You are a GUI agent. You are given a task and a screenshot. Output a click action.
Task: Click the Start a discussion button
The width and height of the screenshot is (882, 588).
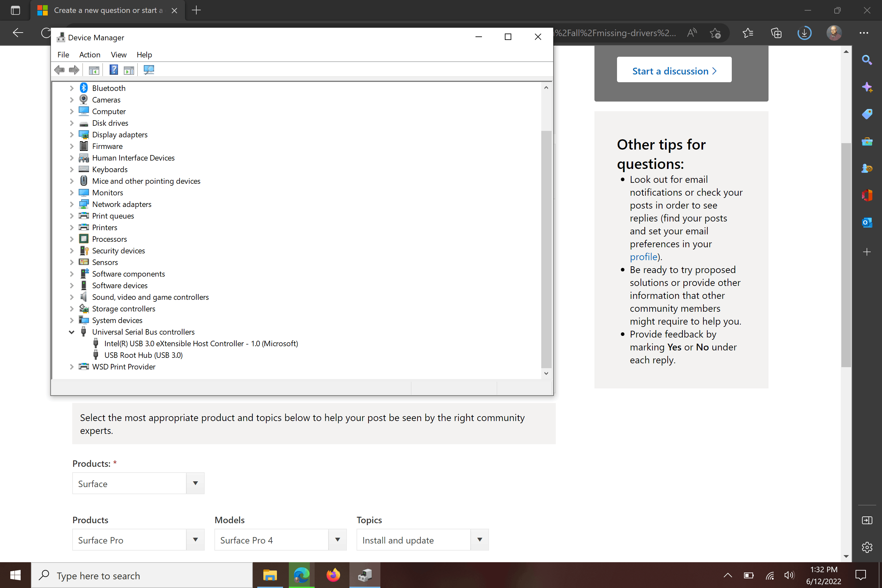tap(674, 71)
